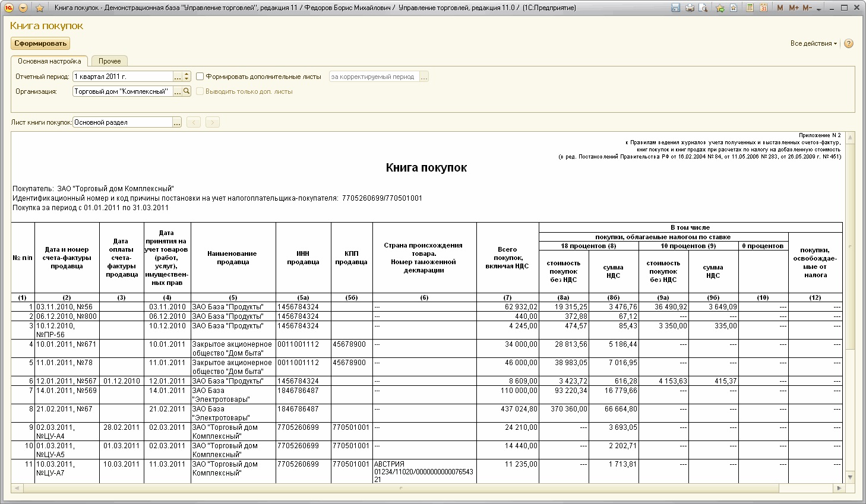Click the scroll right arrow of the report
The image size is (866, 504).
(x=839, y=488)
